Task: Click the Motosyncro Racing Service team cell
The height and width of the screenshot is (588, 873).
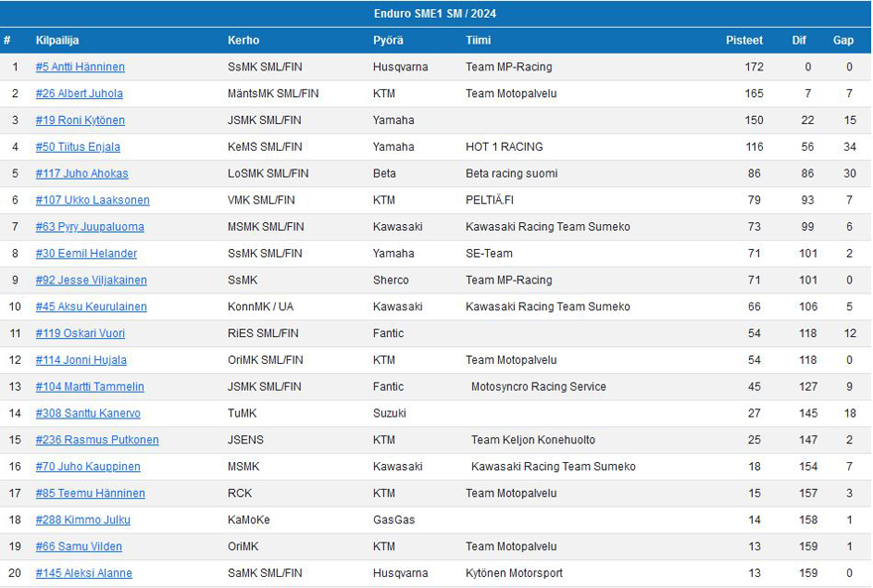Action: click(x=539, y=387)
